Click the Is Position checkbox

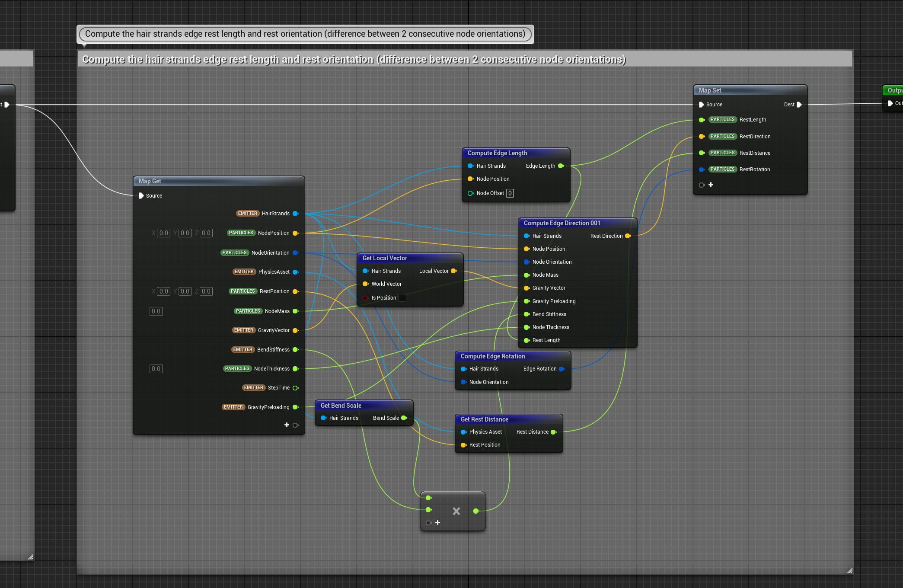coord(402,298)
